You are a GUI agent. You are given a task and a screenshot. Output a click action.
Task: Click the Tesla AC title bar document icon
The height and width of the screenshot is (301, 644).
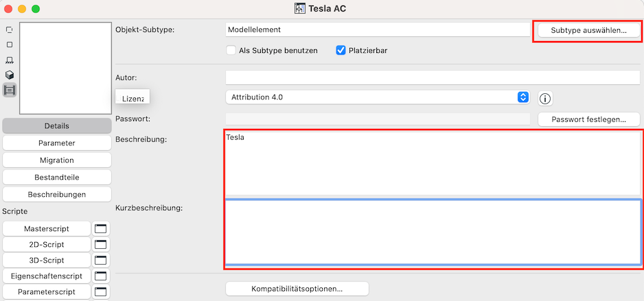(300, 8)
